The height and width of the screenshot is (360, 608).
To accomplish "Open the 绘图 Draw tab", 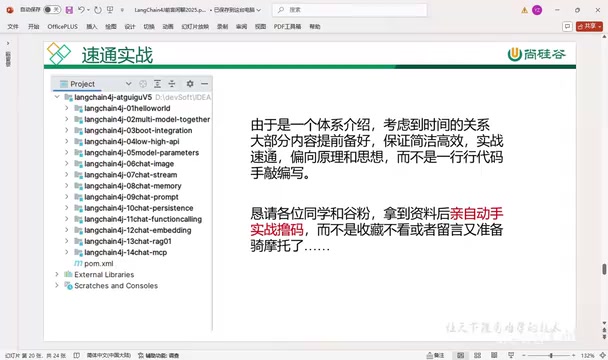I will tap(111, 26).
